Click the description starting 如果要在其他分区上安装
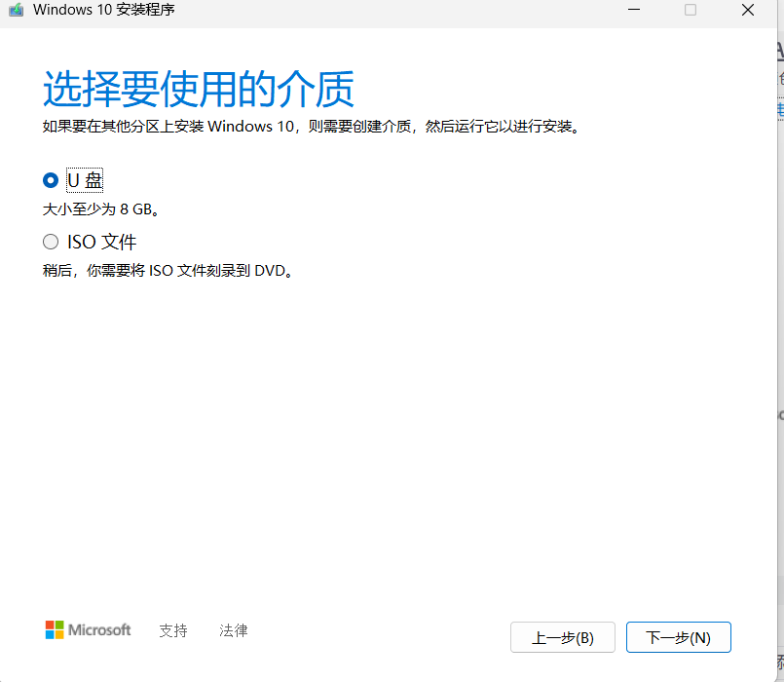Image resolution: width=784 pixels, height=682 pixels. click(x=312, y=126)
